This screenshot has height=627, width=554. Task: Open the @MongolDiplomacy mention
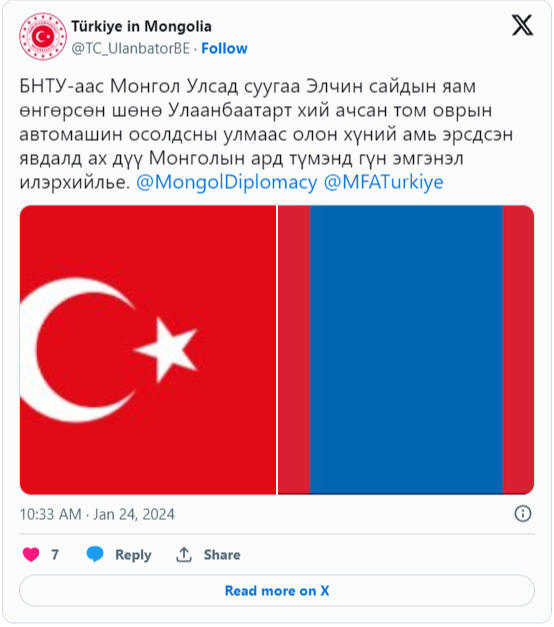click(x=227, y=182)
